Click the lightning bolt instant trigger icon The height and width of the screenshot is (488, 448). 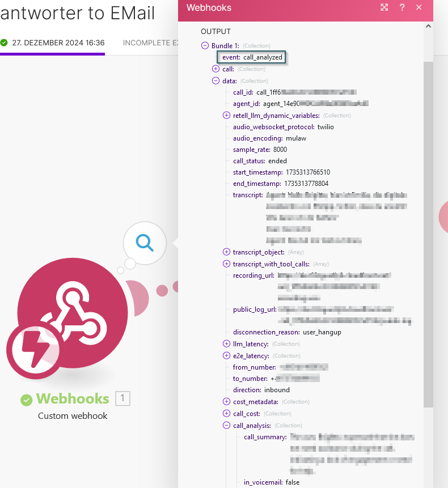[x=35, y=349]
